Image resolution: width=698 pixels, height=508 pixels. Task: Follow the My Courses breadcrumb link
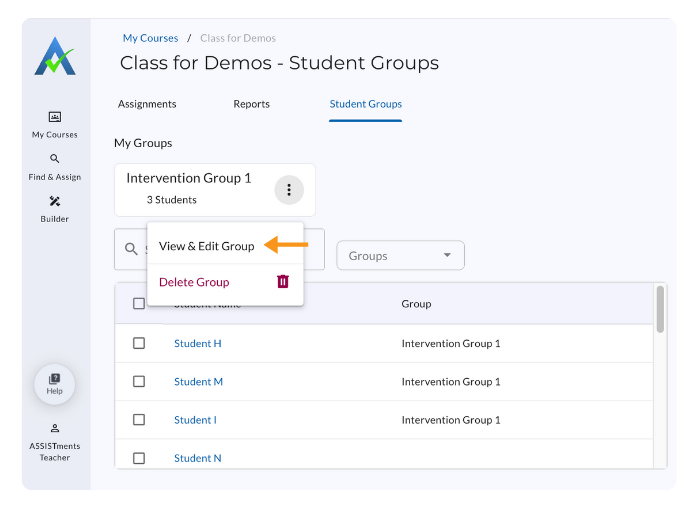point(150,39)
